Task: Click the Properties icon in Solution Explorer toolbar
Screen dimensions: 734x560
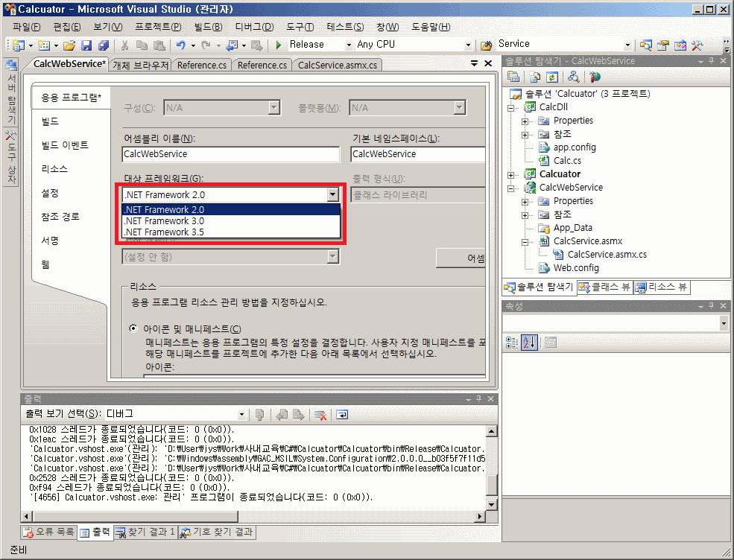Action: pos(513,77)
